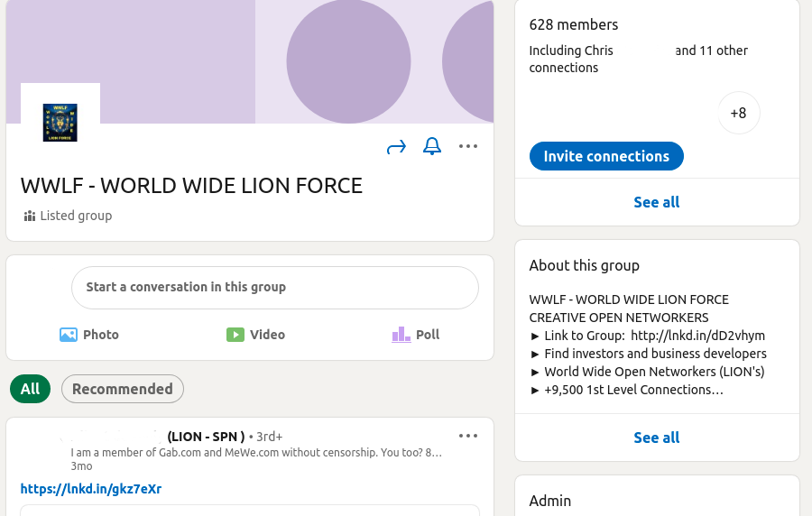Click the Invite connections button
812x516 pixels.
point(606,156)
